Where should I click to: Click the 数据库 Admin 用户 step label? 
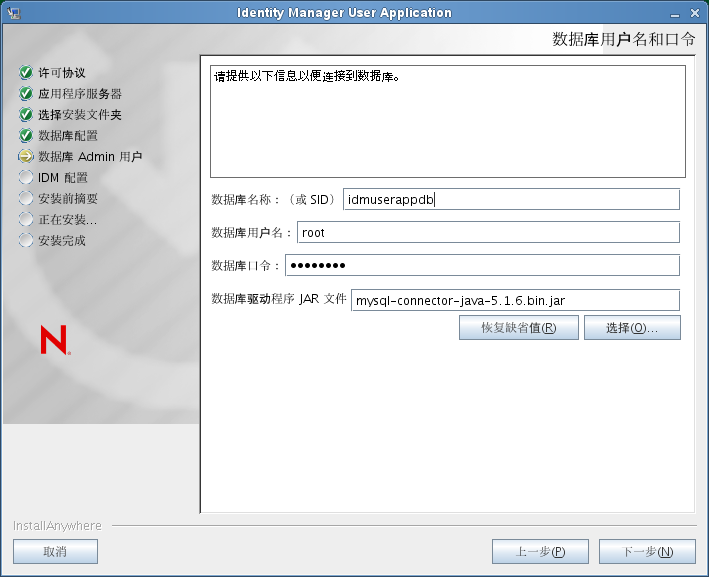point(90,156)
